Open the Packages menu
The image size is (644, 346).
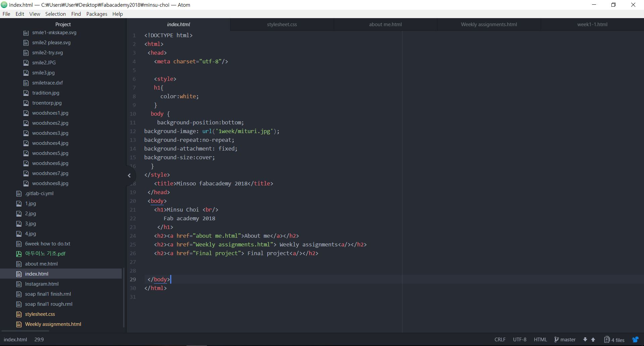click(97, 14)
